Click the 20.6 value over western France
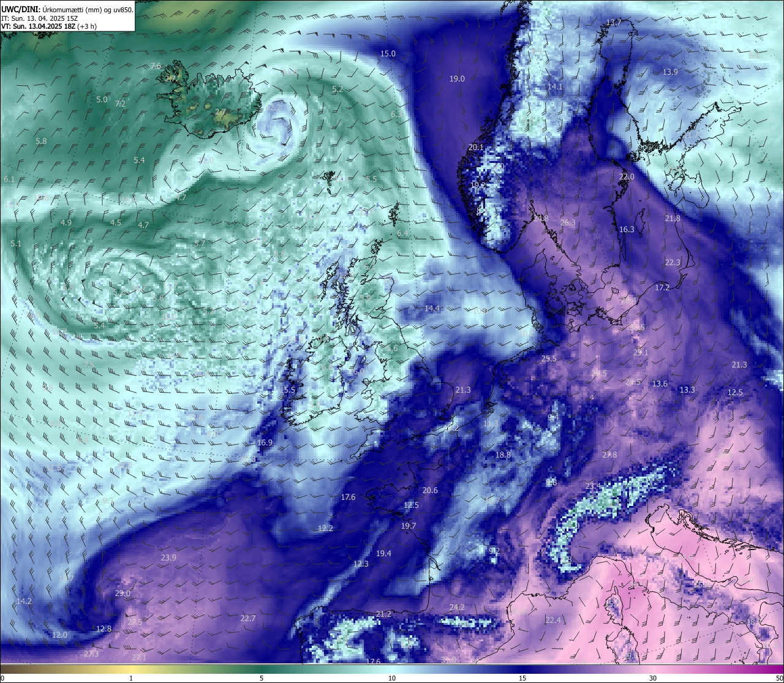Screen dimensions: 784x683 [x=430, y=491]
